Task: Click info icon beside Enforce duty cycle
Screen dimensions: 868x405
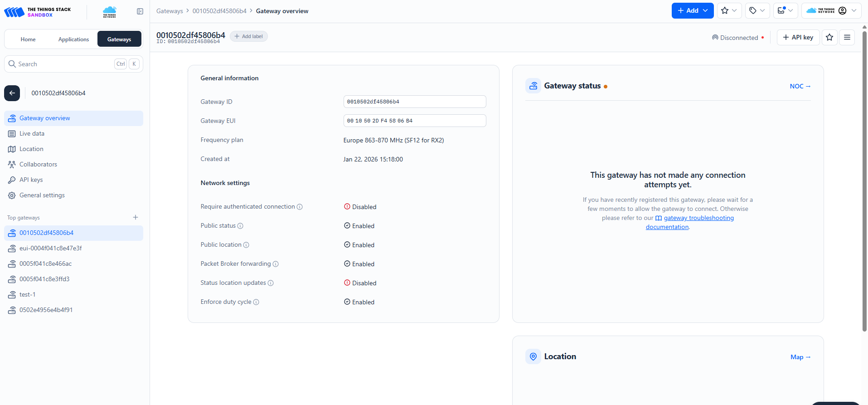Action: 256,302
